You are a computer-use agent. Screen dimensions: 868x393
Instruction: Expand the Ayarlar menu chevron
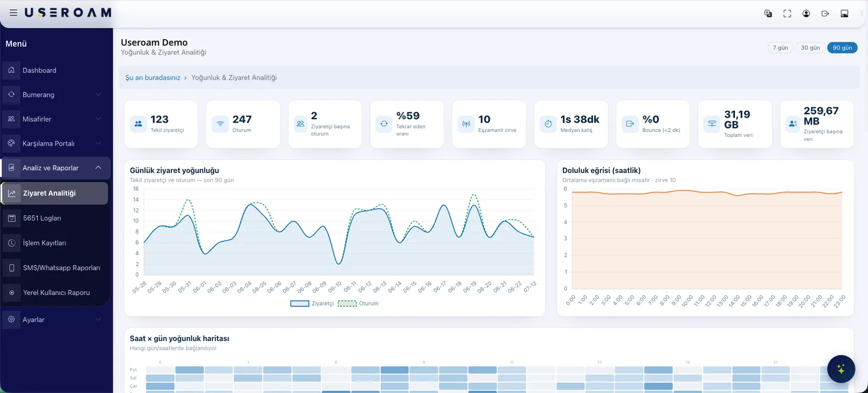(98, 319)
